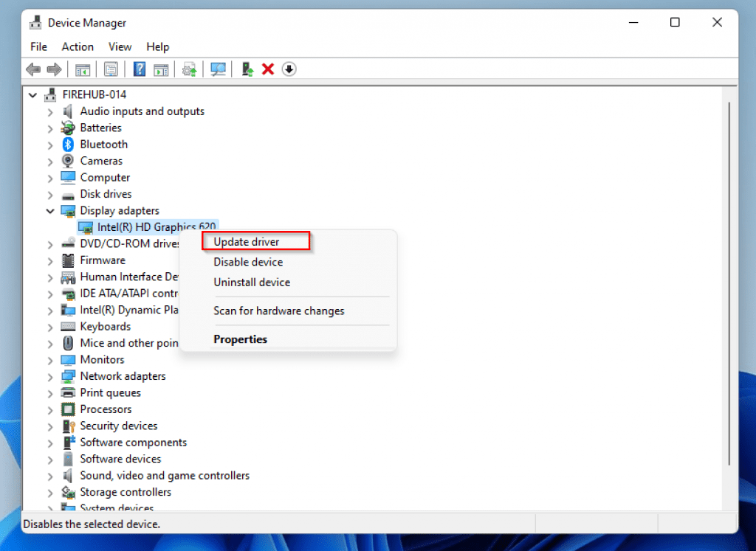Expand Audio inputs and outputs
The width and height of the screenshot is (756, 551).
tap(50, 111)
